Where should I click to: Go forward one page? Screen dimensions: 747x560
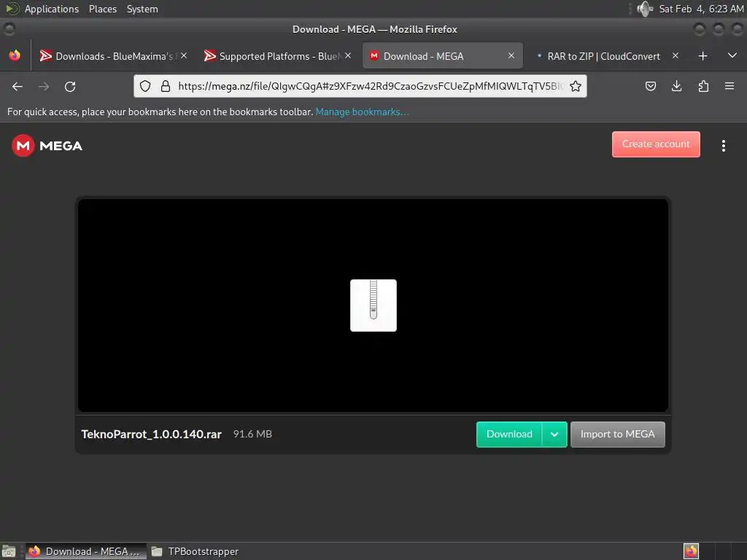coord(44,86)
